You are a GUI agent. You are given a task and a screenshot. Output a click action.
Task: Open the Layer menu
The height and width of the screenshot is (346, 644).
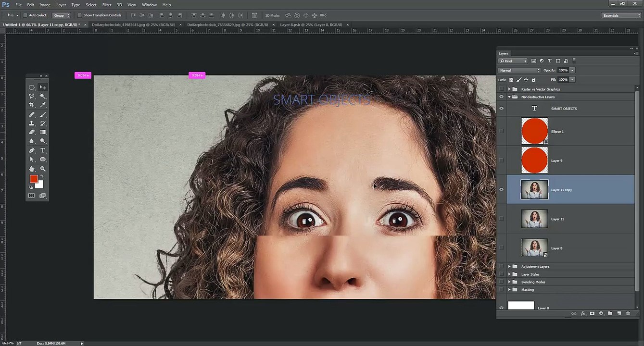(x=61, y=5)
